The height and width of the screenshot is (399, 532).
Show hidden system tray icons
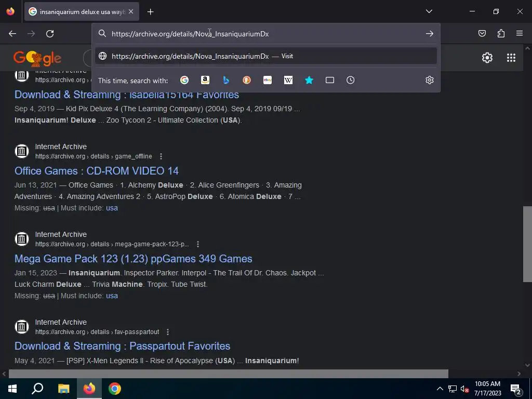(x=440, y=389)
